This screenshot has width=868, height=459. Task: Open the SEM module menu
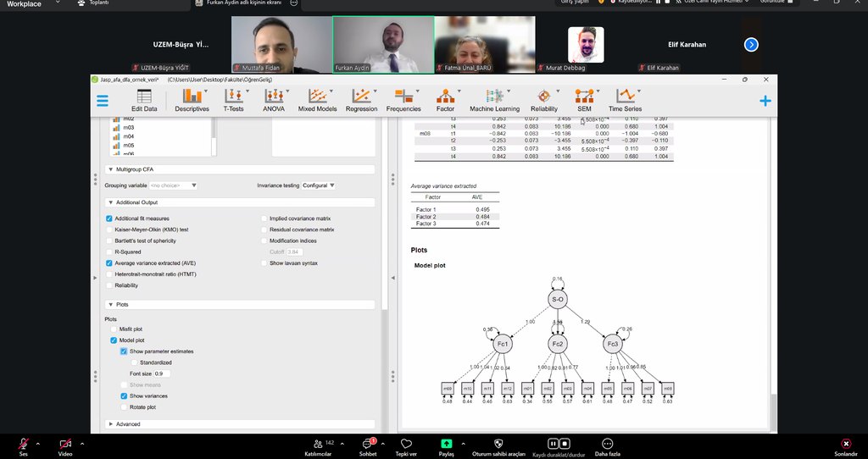[584, 100]
